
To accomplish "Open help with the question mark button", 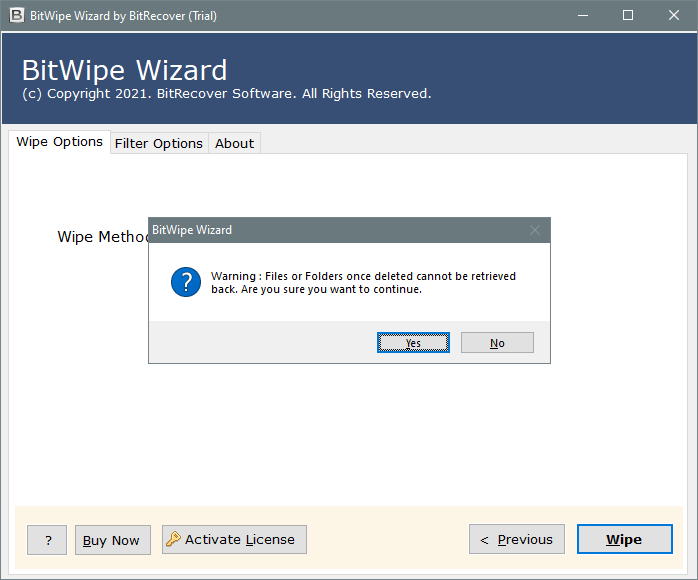I will click(x=47, y=540).
